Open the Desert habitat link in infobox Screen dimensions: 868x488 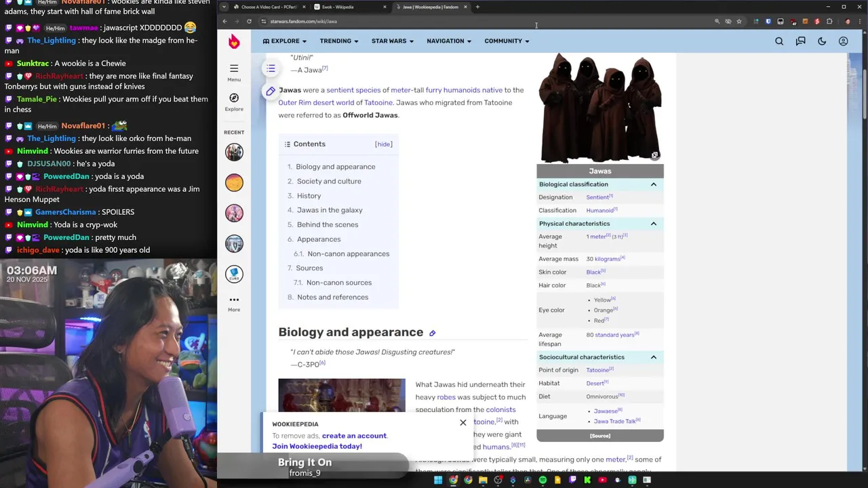(595, 383)
